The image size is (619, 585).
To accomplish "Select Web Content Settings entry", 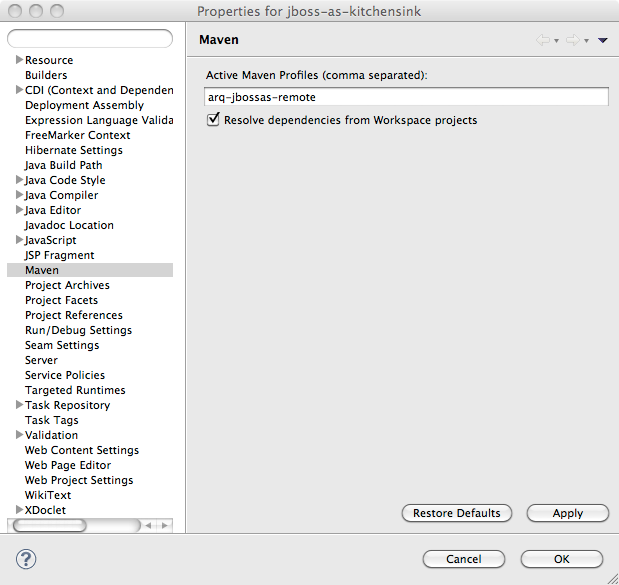I will coord(82,450).
